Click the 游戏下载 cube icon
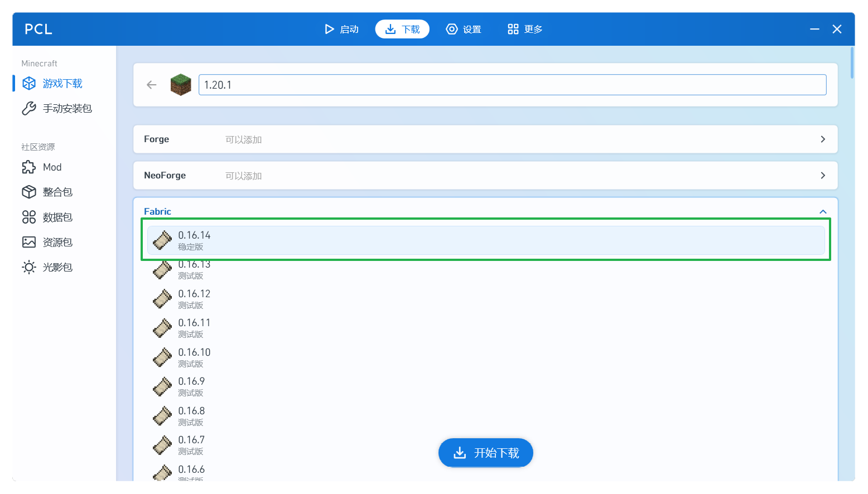Viewport: 868px width, 494px height. click(x=29, y=83)
